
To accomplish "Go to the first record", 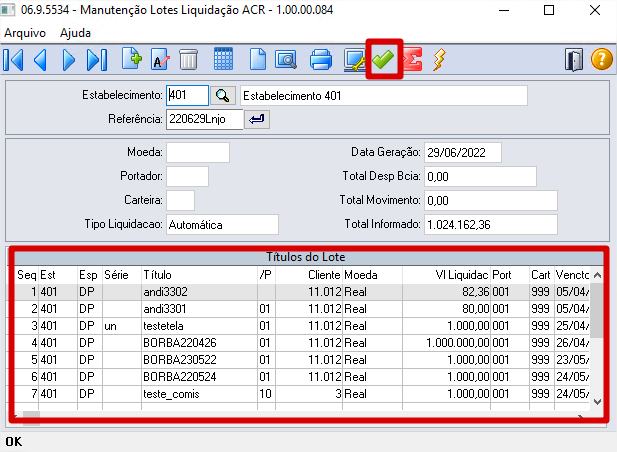I will pos(14,60).
